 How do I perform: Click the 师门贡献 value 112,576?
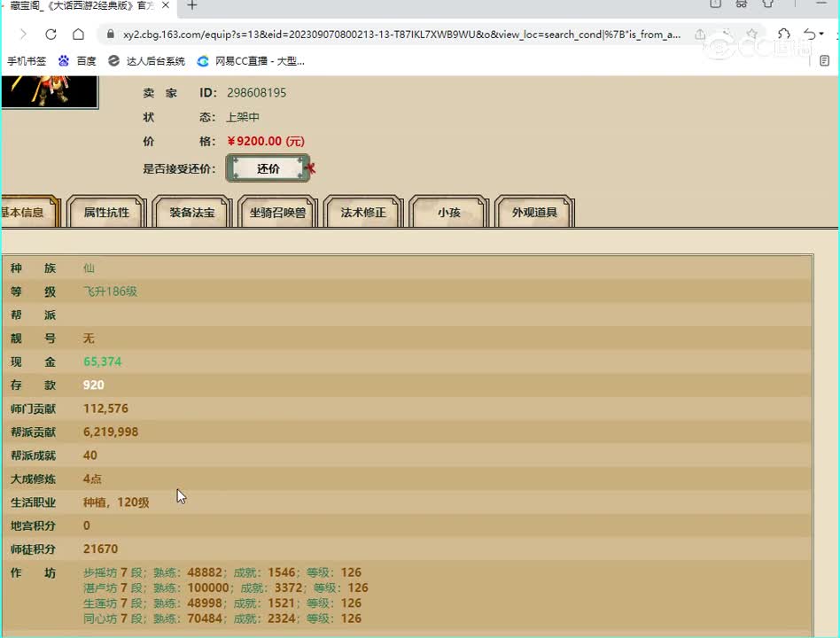(x=105, y=408)
